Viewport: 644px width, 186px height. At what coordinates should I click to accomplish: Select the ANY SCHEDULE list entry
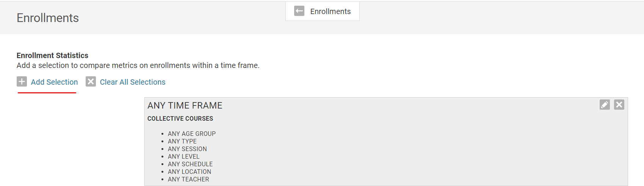190,164
